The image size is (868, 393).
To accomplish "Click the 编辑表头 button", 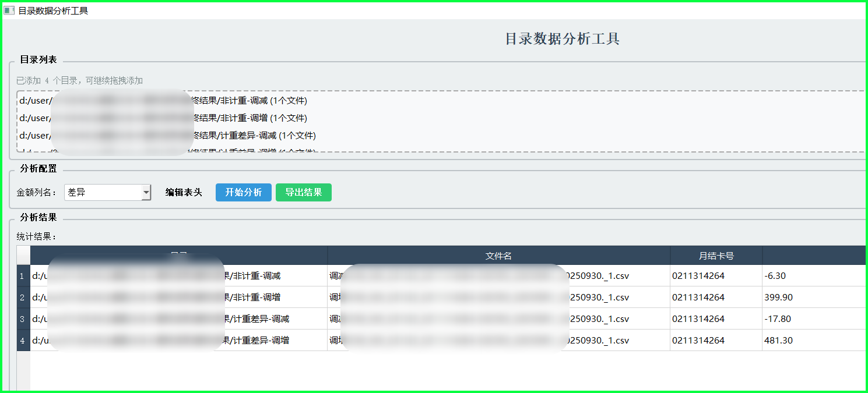I will click(184, 192).
